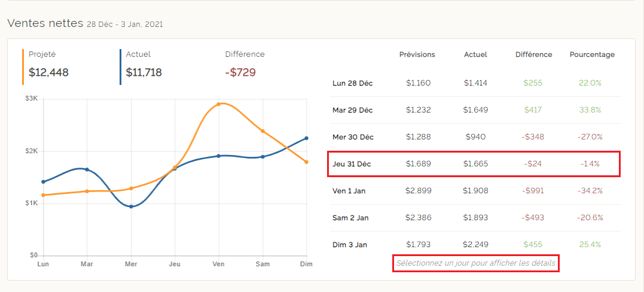Click the Prévisions column header

(417, 54)
